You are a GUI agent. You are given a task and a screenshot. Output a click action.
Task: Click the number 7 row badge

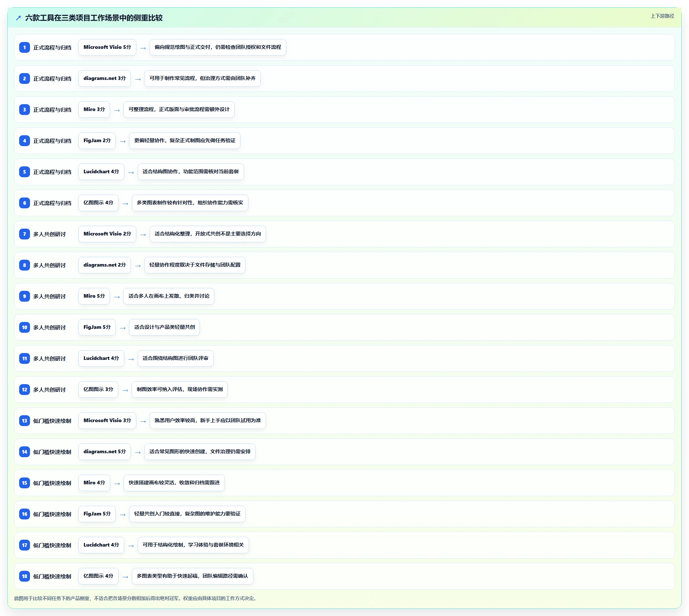click(25, 234)
